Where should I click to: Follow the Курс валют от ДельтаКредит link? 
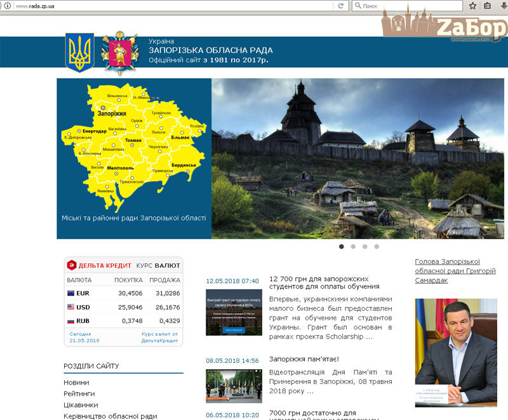pyautogui.click(x=159, y=338)
